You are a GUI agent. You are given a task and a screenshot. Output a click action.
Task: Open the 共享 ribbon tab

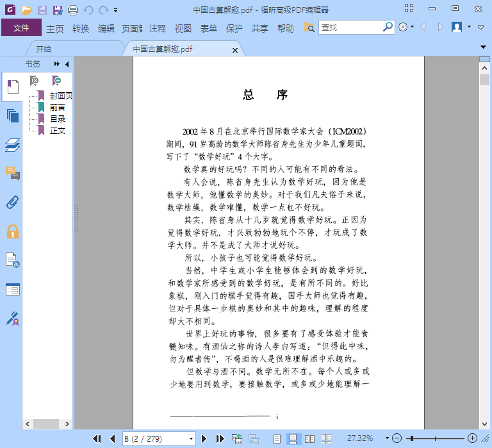click(260, 29)
